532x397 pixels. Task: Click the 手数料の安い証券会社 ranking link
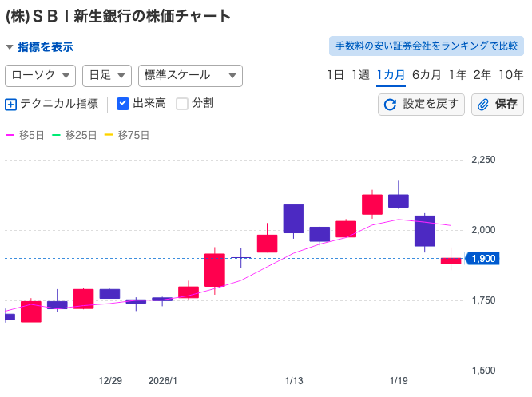426,46
